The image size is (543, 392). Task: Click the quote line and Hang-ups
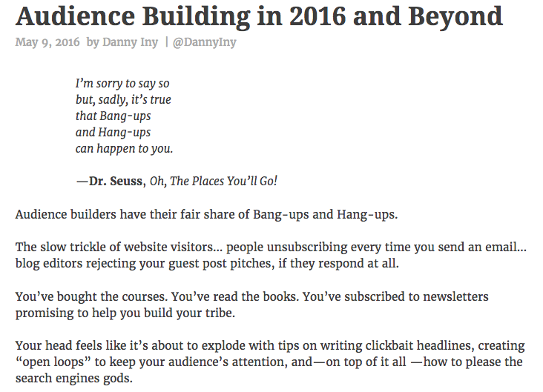click(x=113, y=132)
